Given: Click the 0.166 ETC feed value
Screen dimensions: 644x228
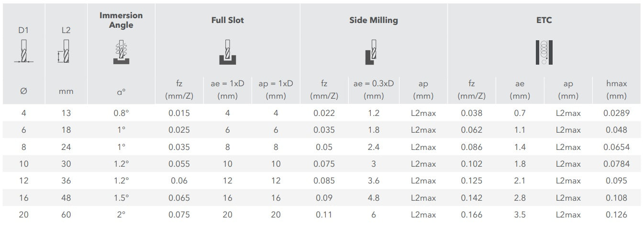Looking at the screenshot, I should click(x=471, y=215).
